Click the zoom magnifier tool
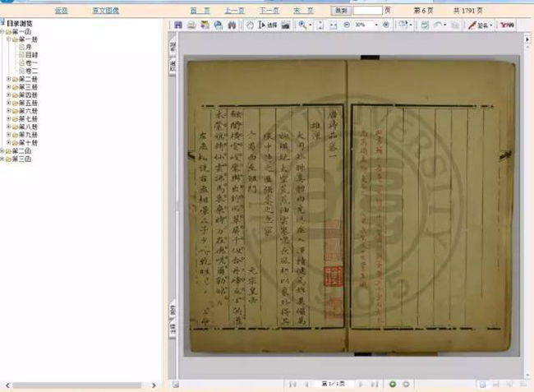The image size is (534, 392). point(302,25)
